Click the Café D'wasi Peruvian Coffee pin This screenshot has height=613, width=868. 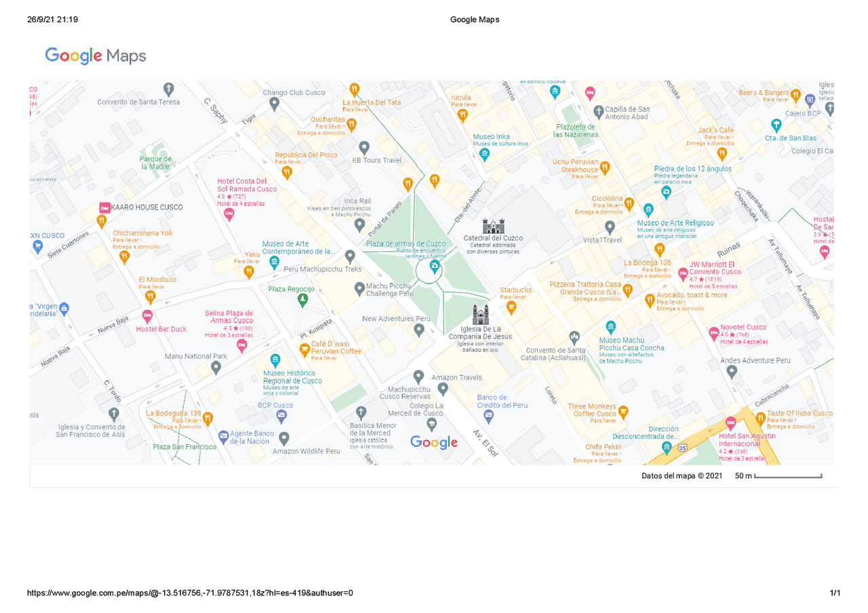click(305, 350)
